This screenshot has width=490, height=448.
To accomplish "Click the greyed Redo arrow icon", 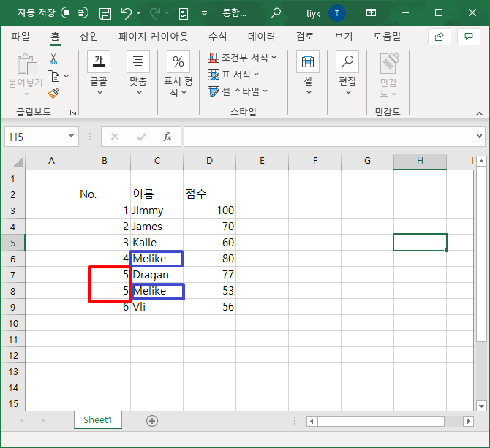I will coord(155,13).
